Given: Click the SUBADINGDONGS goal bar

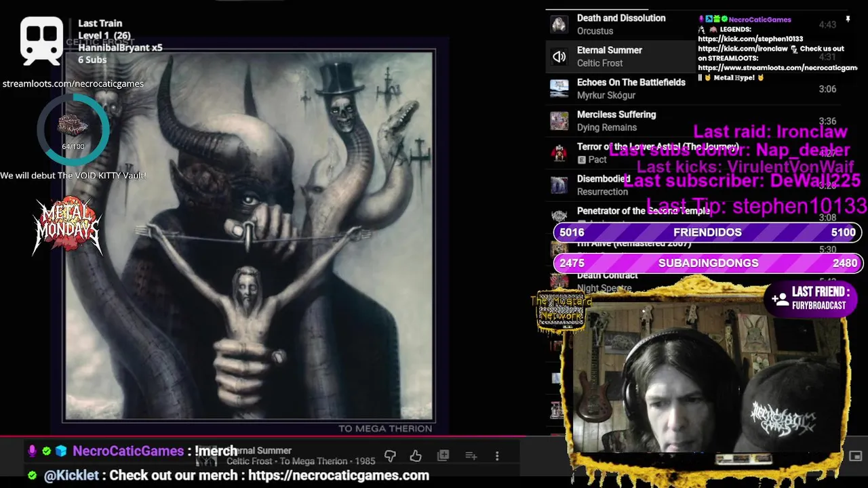Looking at the screenshot, I should (707, 263).
